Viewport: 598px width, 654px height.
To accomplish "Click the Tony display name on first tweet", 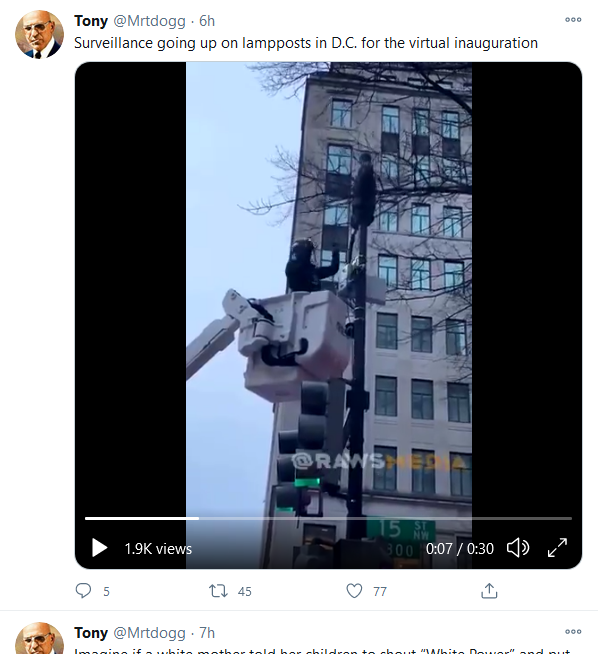I will point(91,21).
